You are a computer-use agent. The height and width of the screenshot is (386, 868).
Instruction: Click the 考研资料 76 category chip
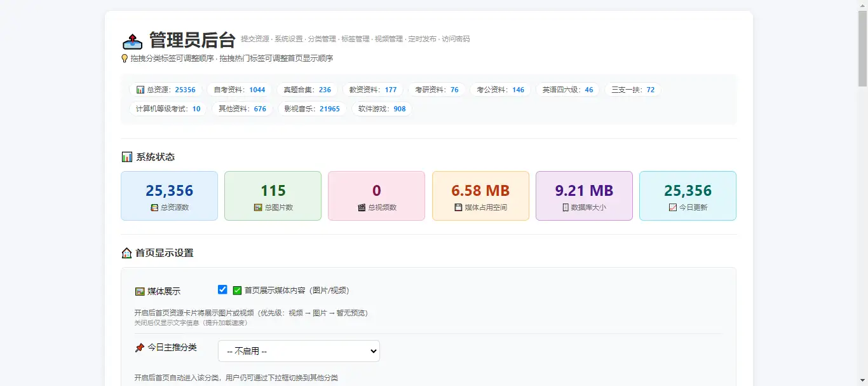click(437, 90)
